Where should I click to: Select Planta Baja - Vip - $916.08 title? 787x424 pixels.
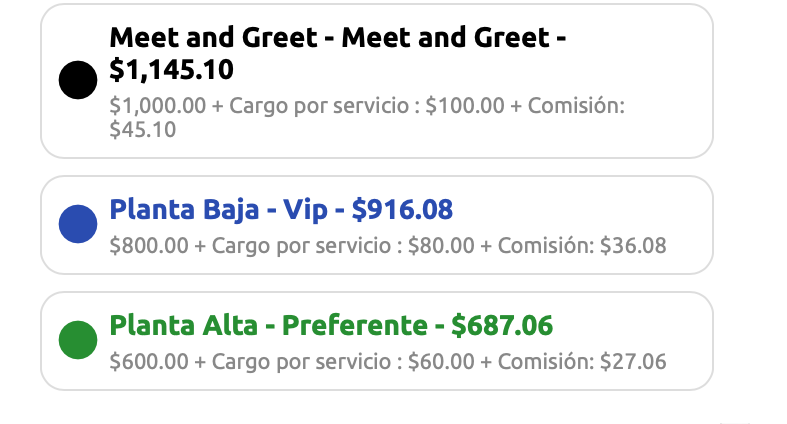281,210
